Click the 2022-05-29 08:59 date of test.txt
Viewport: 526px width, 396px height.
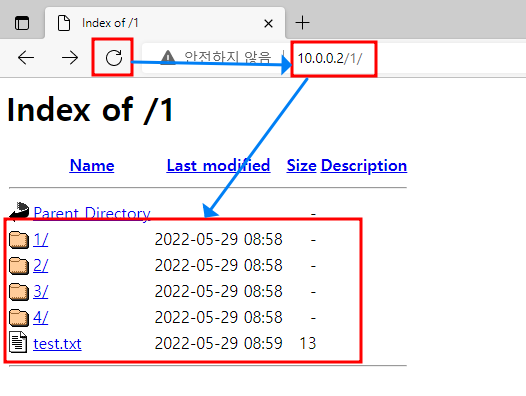218,343
